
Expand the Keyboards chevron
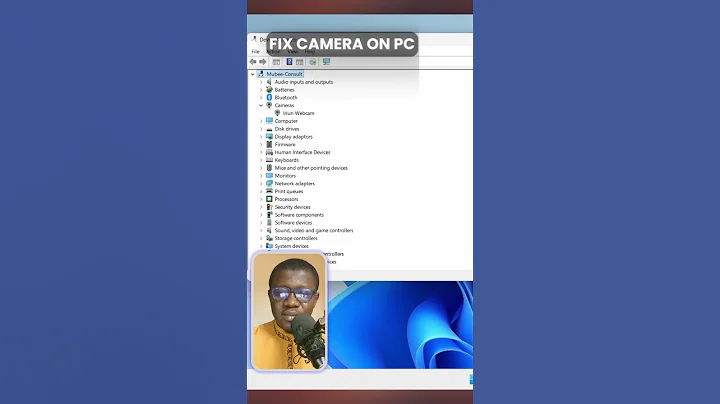261,160
